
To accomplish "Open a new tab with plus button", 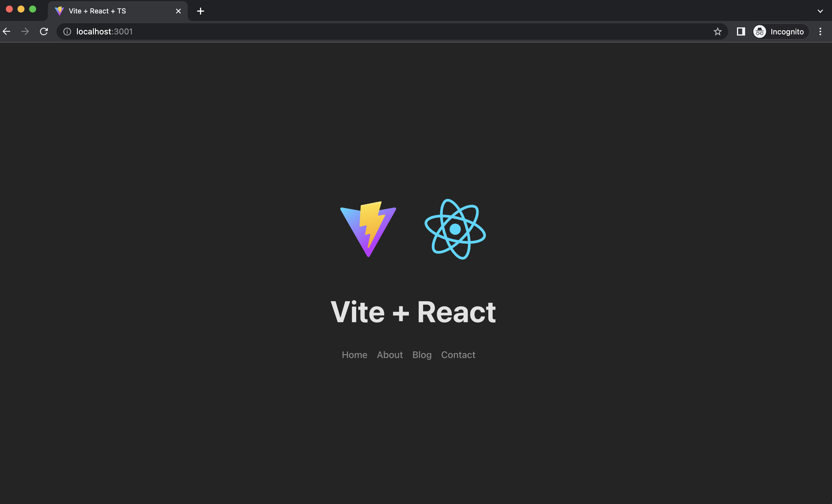I will click(201, 11).
